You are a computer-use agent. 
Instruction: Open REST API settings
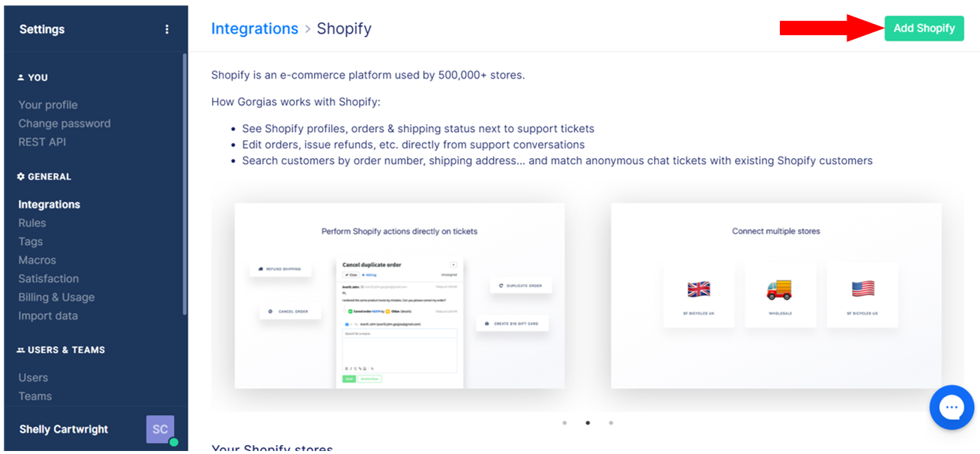coord(42,142)
